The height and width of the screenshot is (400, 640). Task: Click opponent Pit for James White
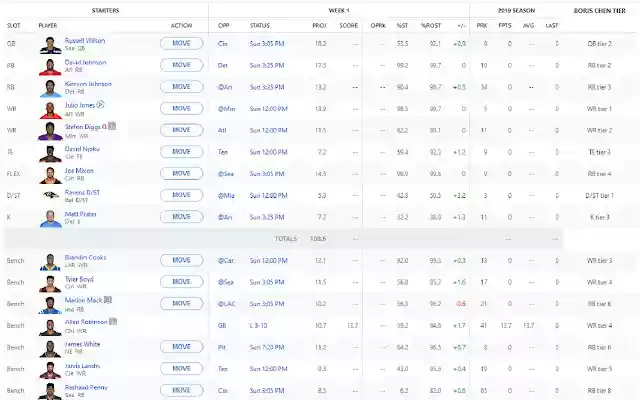[x=222, y=347]
